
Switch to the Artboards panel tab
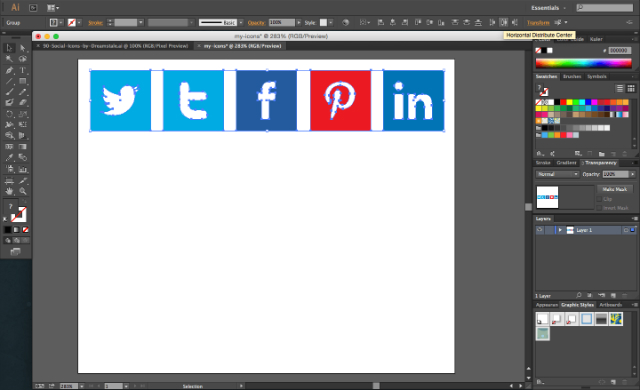click(610, 305)
